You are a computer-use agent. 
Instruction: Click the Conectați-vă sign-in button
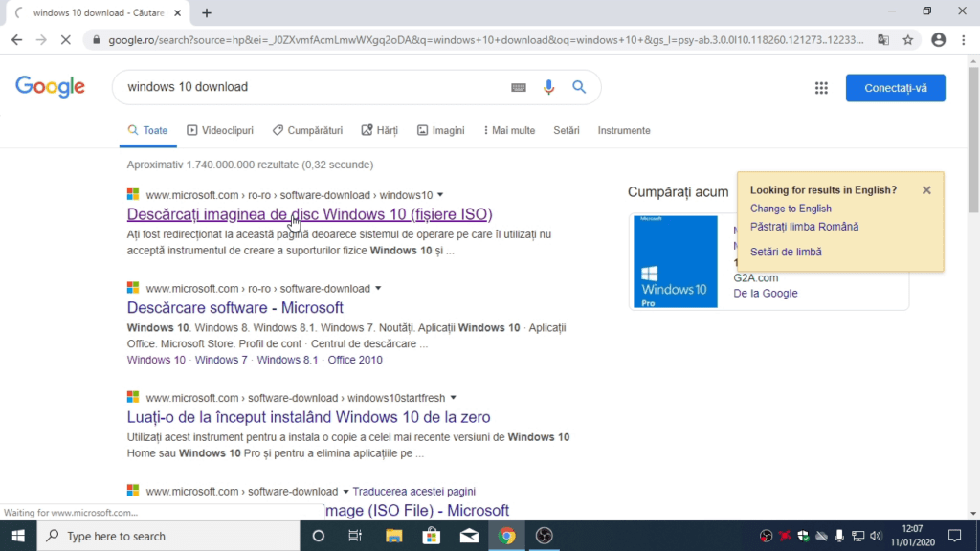pos(895,88)
